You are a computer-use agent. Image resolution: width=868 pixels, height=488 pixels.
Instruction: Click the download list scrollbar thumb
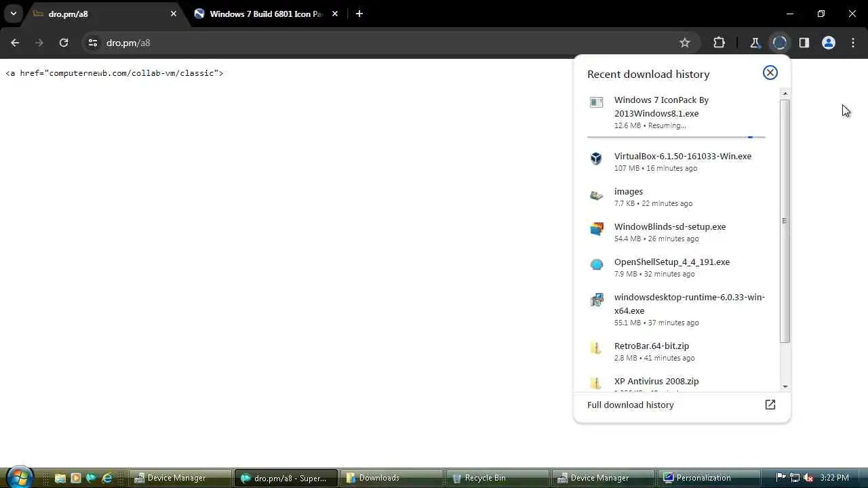pyautogui.click(x=785, y=221)
